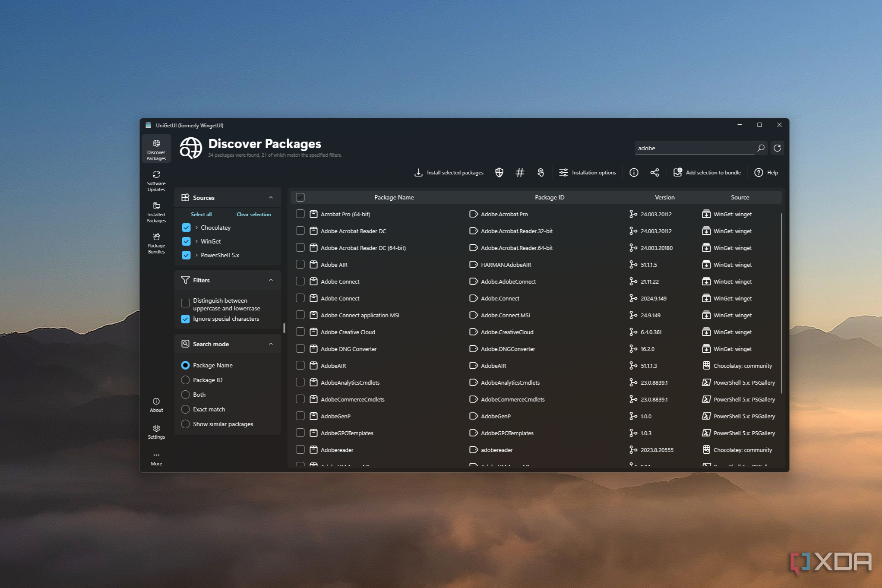Toggle the PowerShell 5.x source checkbox
Image resolution: width=882 pixels, height=588 pixels.
186,255
